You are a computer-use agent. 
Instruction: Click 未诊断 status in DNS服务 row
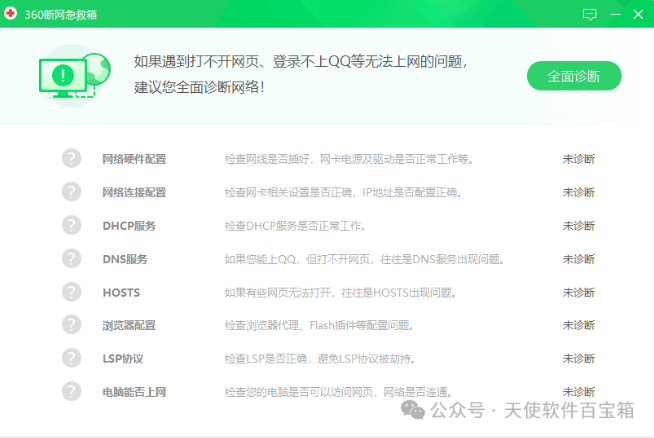point(579,259)
